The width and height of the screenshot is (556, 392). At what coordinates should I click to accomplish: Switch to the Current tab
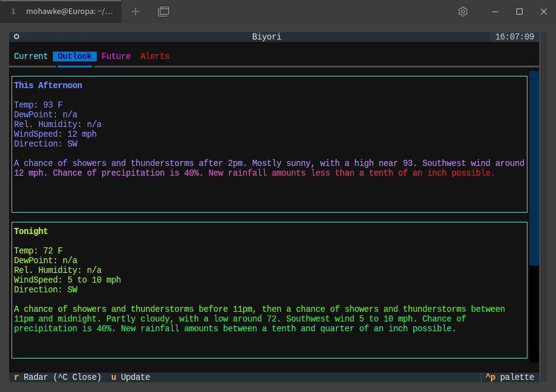[x=31, y=57]
